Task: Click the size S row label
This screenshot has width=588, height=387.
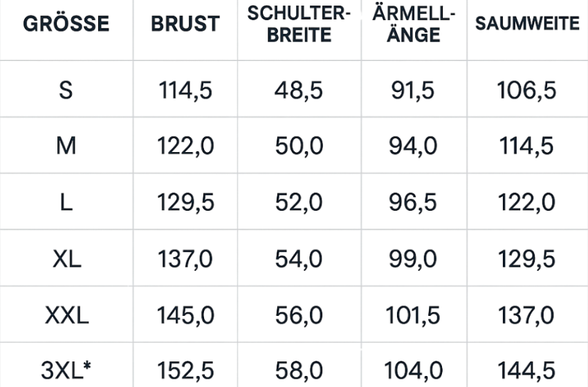Action: tap(66, 91)
